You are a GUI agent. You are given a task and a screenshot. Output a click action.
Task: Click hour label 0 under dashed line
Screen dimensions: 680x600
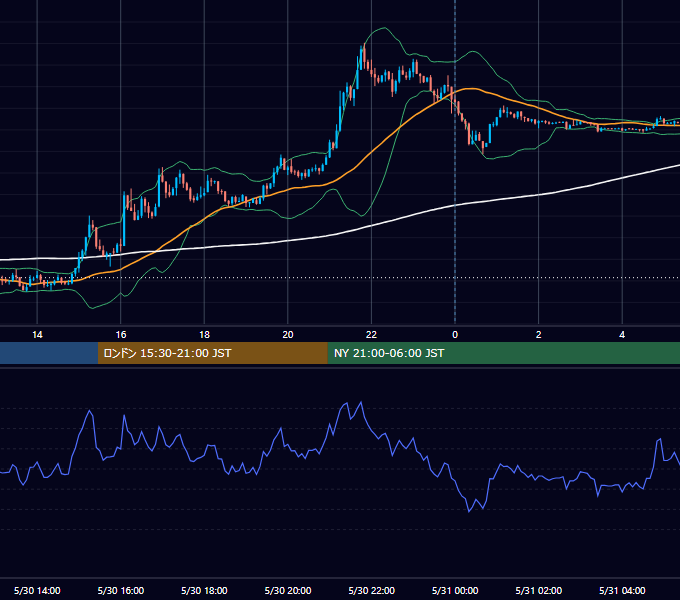pos(455,335)
